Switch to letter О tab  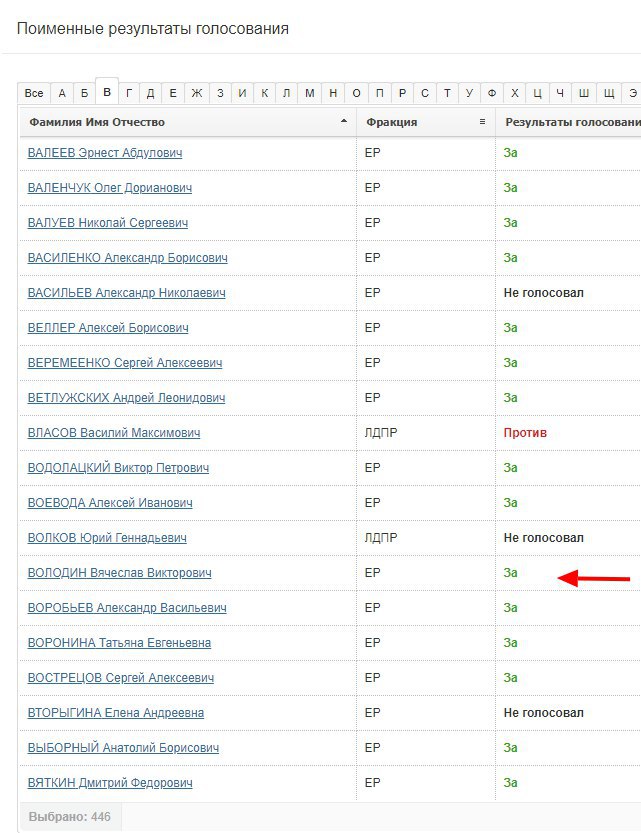click(356, 93)
